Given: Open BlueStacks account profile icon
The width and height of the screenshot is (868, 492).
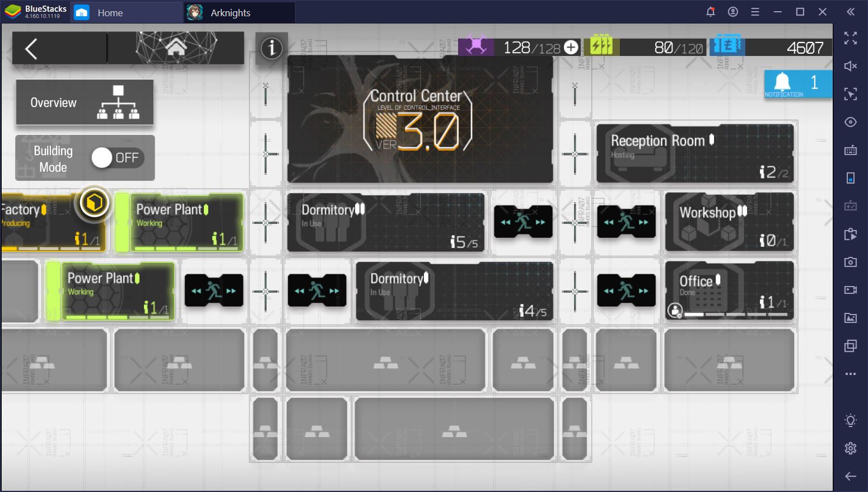Looking at the screenshot, I should [x=733, y=12].
